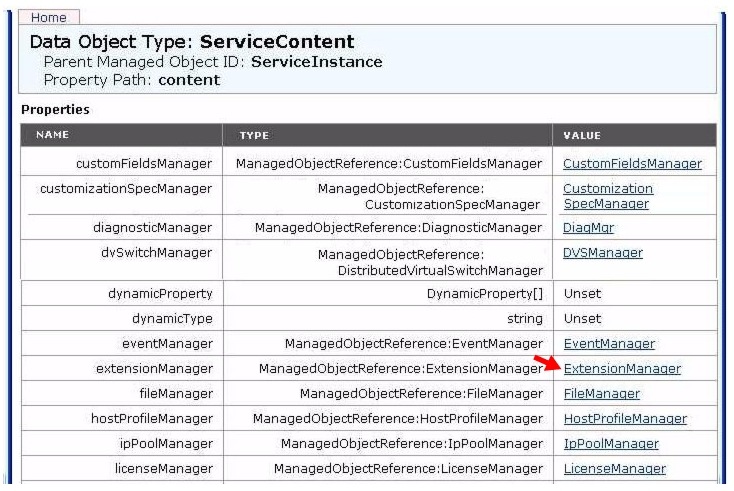Viewport: 734px width, 491px height.
Task: Click the IpPoolManager link
Action: pos(611,444)
